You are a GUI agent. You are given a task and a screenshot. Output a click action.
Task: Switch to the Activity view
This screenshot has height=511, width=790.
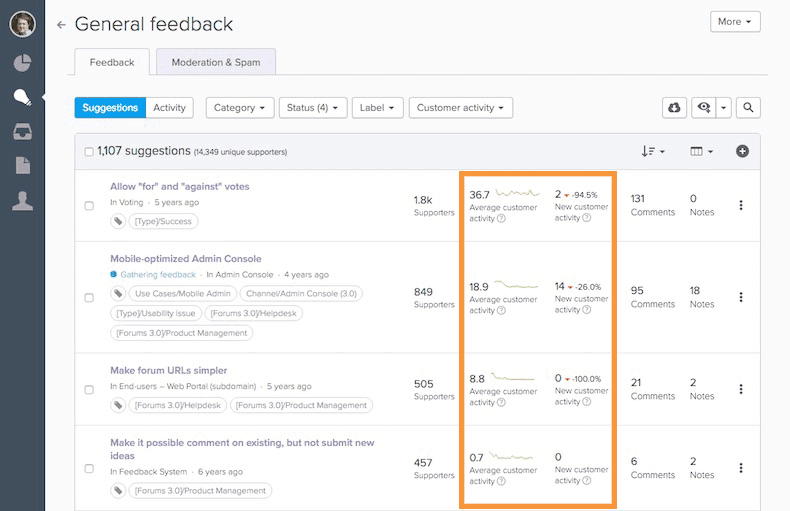pos(169,108)
